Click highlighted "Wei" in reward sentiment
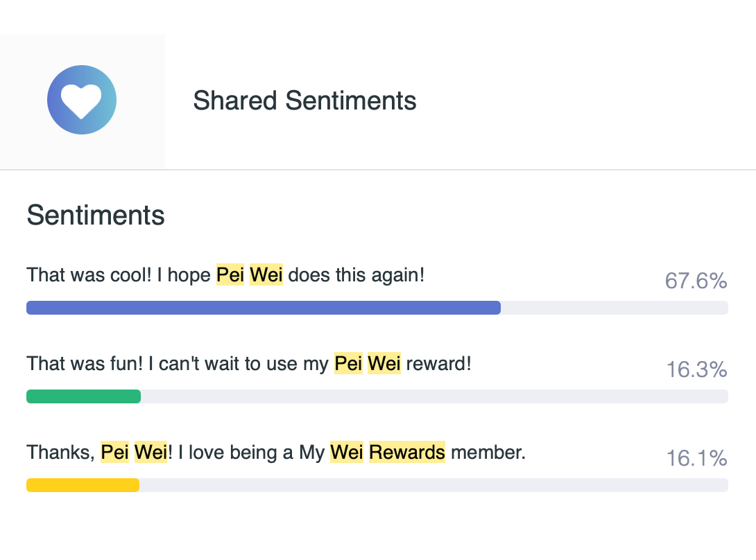756x560 pixels. coord(384,363)
